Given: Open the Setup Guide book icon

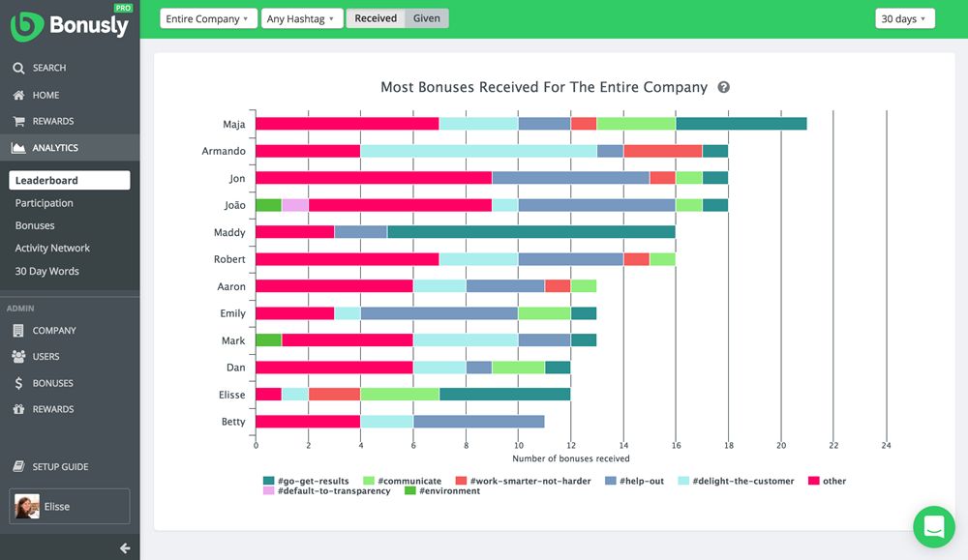Looking at the screenshot, I should click(18, 466).
